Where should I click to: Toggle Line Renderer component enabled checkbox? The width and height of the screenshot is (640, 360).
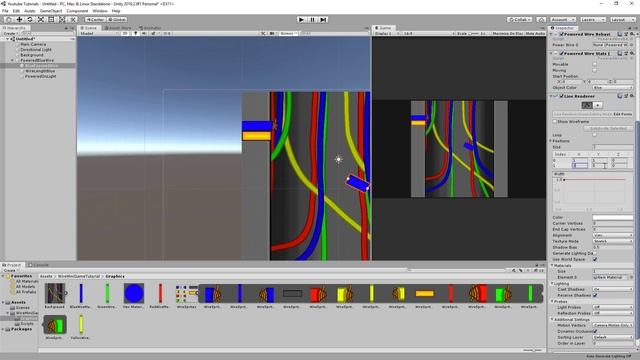click(x=562, y=96)
